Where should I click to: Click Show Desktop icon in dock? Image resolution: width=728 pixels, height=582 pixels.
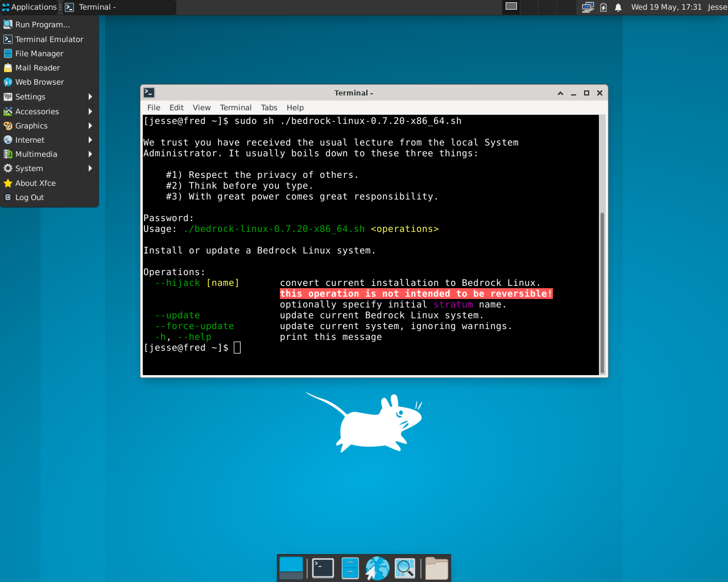(x=291, y=568)
